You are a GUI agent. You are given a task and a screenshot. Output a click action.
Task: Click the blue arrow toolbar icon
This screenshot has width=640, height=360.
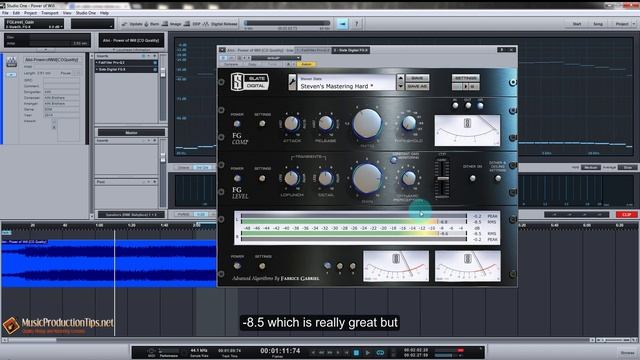point(342,24)
